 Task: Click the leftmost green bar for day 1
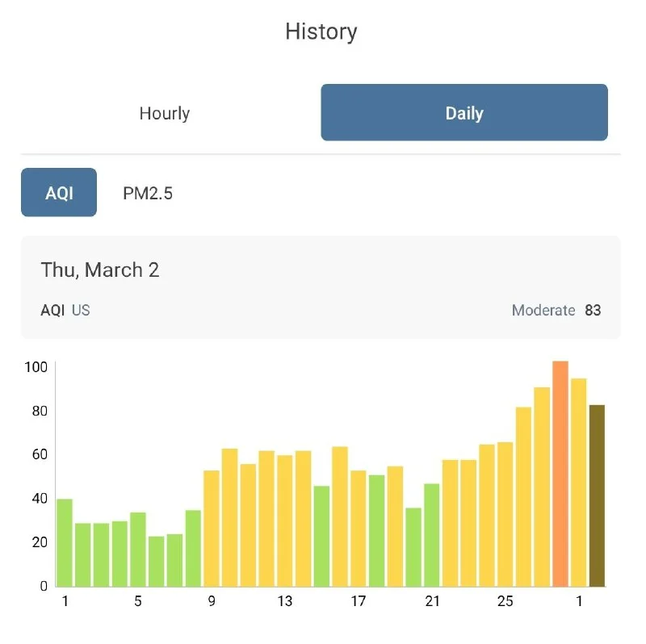point(65,542)
